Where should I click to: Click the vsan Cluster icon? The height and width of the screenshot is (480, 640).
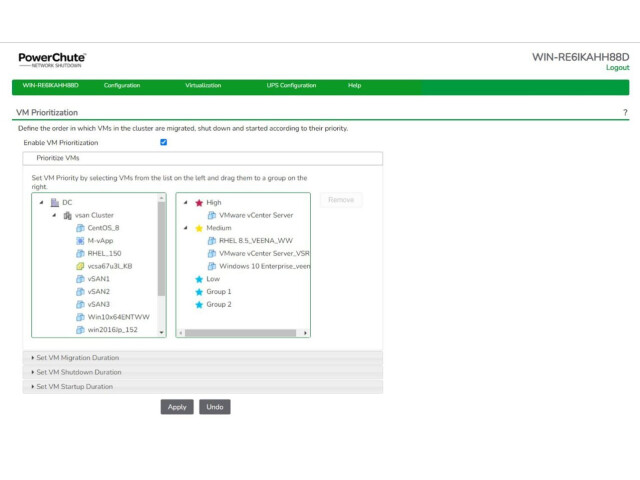click(x=67, y=215)
